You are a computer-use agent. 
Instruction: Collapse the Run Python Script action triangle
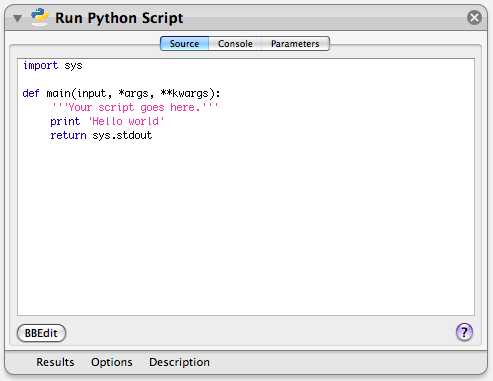[18, 18]
